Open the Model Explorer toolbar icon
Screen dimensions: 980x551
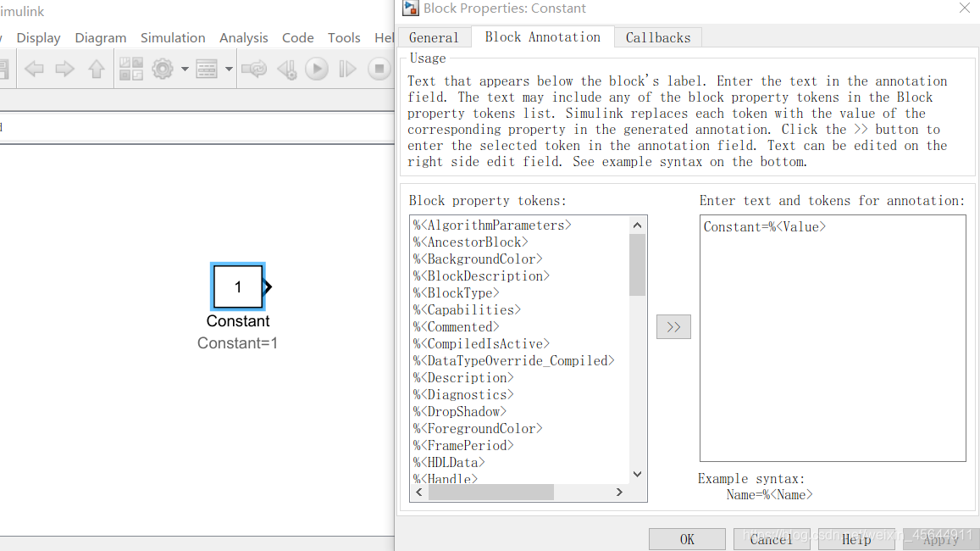[207, 69]
